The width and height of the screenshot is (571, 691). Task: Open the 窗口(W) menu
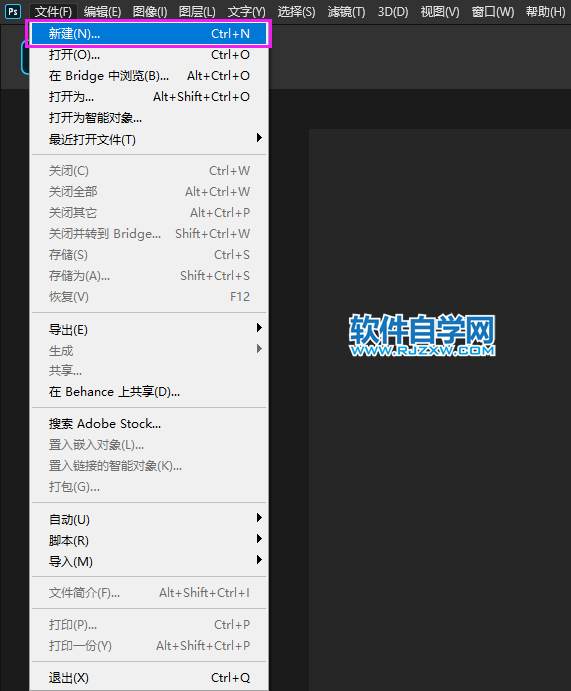(493, 12)
